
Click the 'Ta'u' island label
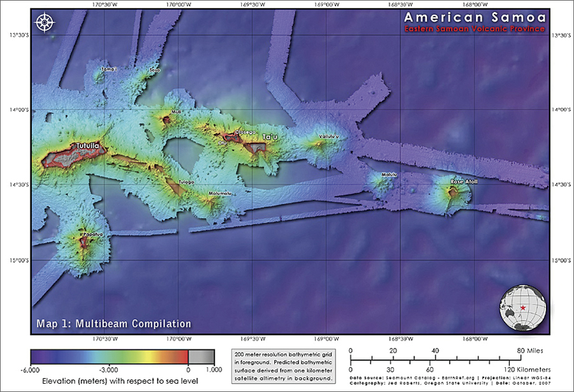(x=270, y=137)
